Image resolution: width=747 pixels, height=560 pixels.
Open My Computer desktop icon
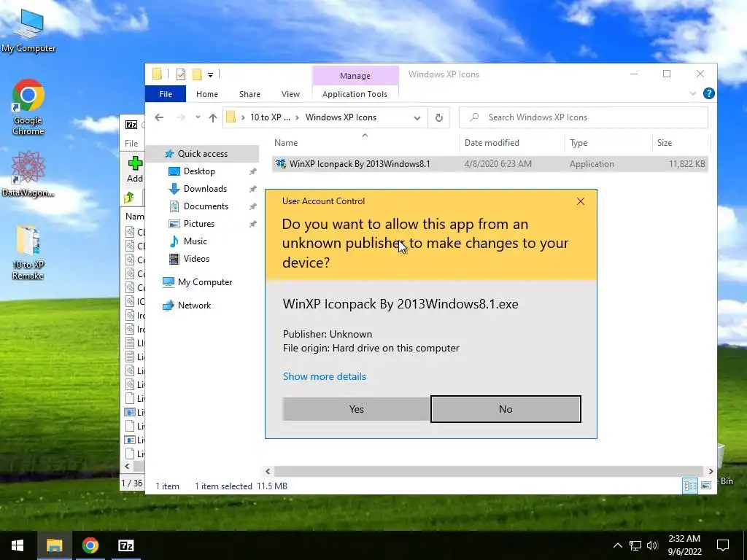28,31
